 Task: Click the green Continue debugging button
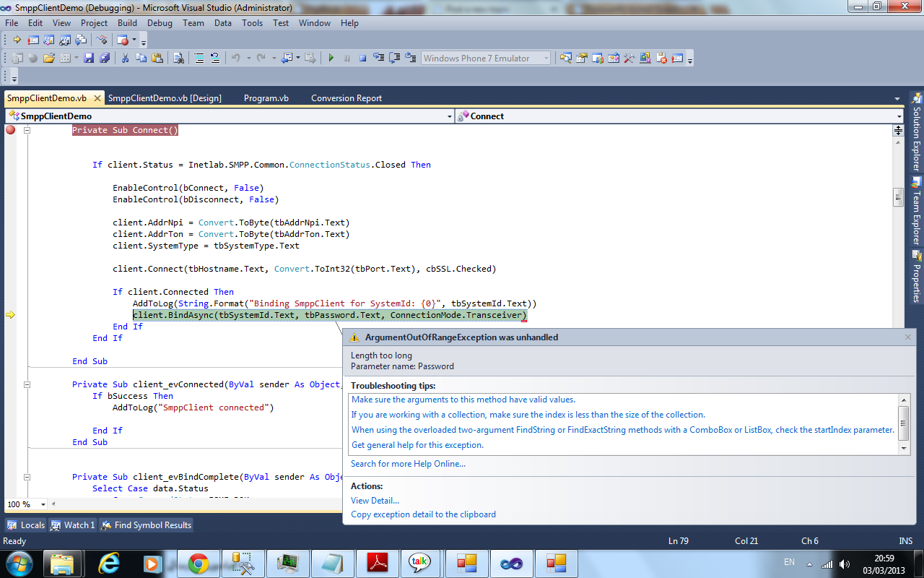pos(331,59)
